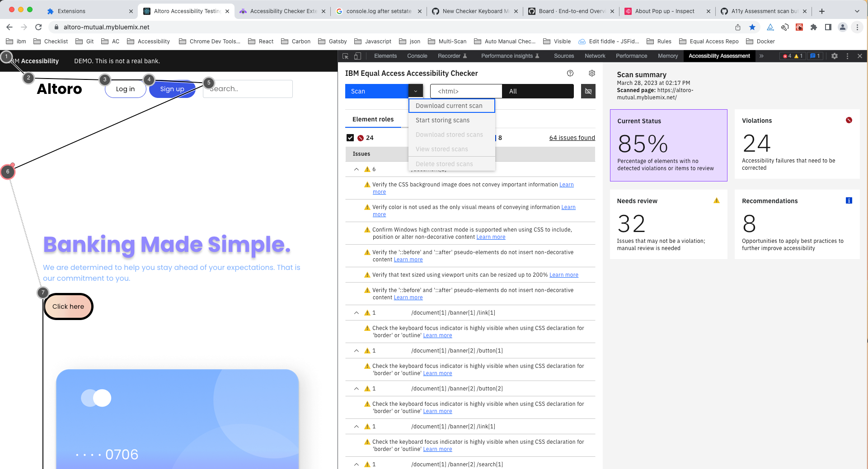Select the Violations summary card

tap(797, 144)
